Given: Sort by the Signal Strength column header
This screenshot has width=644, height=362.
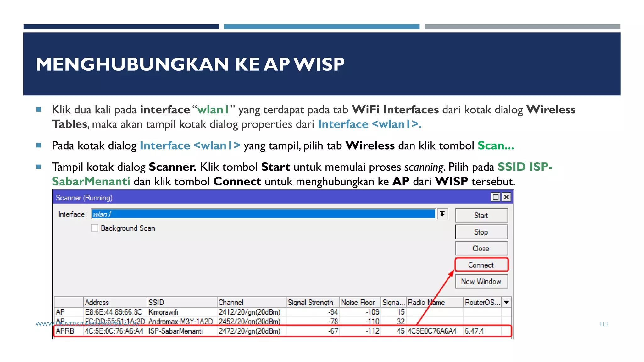Looking at the screenshot, I should click(313, 302).
